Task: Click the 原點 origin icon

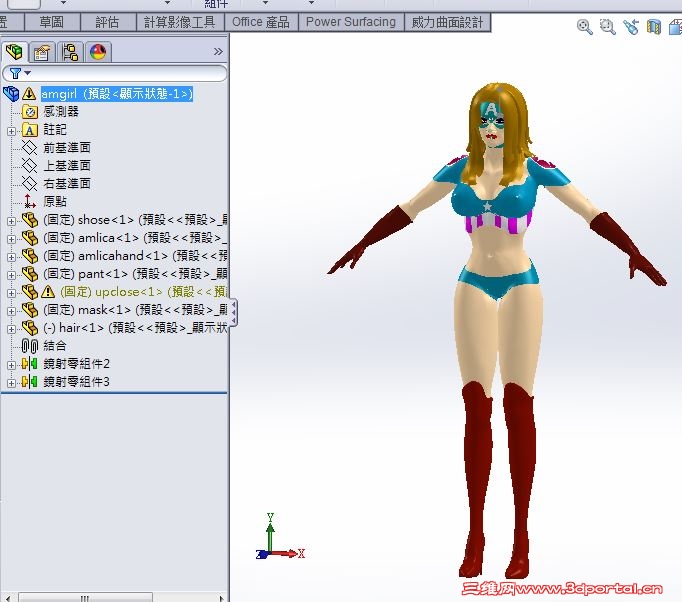Action: 30,201
